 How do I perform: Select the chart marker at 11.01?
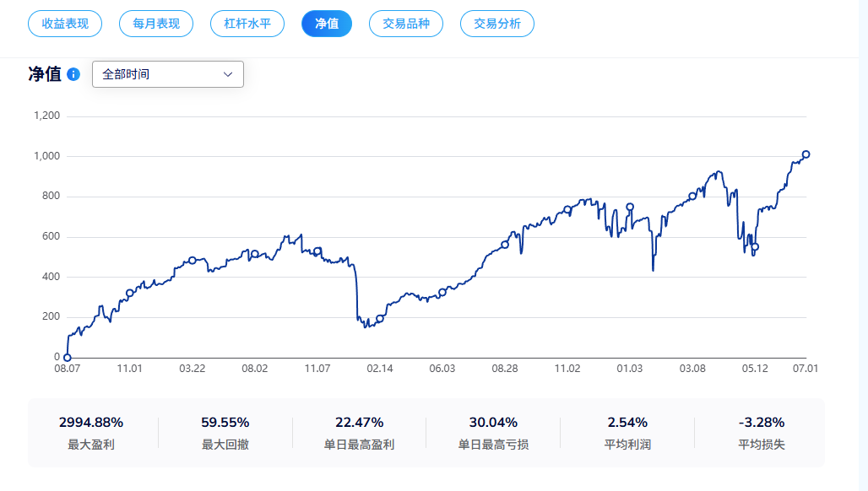click(129, 293)
